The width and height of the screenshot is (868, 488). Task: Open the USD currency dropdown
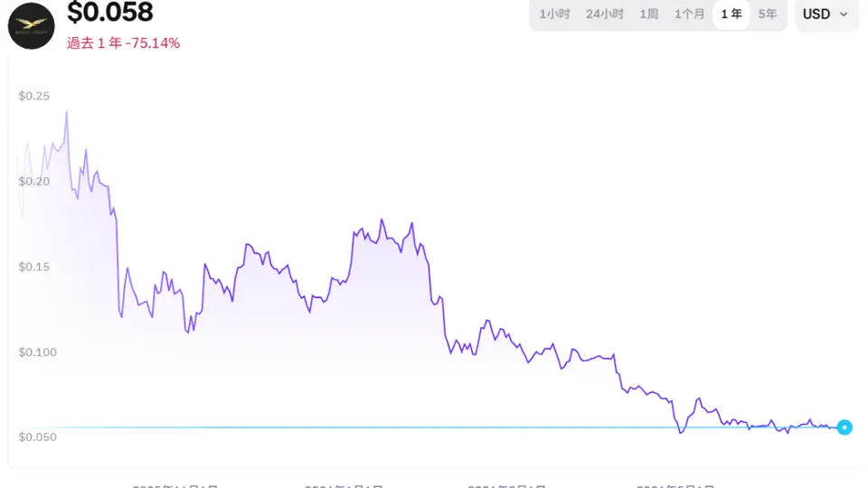click(x=826, y=14)
